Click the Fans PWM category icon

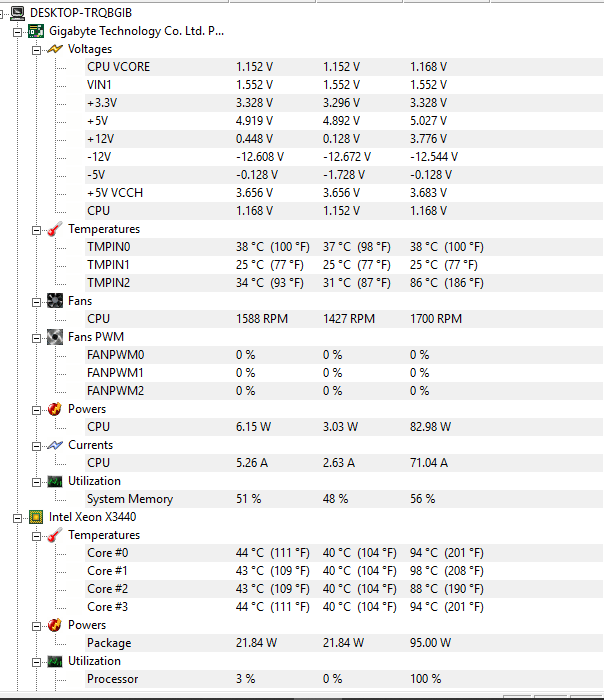point(55,337)
